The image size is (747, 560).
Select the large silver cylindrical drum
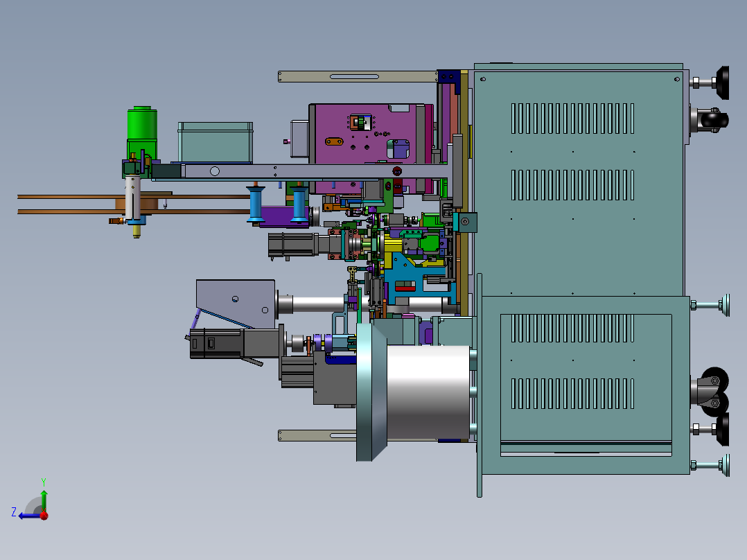click(x=428, y=392)
